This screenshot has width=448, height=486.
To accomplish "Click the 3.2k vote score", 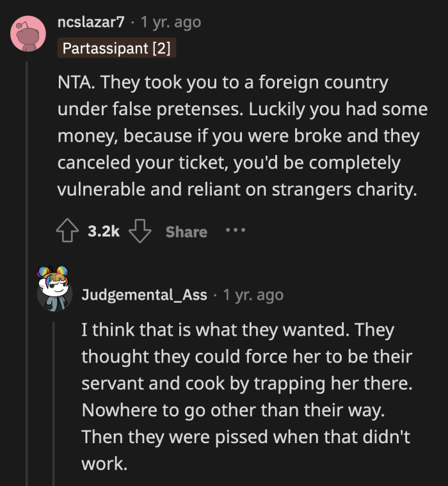I will coord(104,232).
